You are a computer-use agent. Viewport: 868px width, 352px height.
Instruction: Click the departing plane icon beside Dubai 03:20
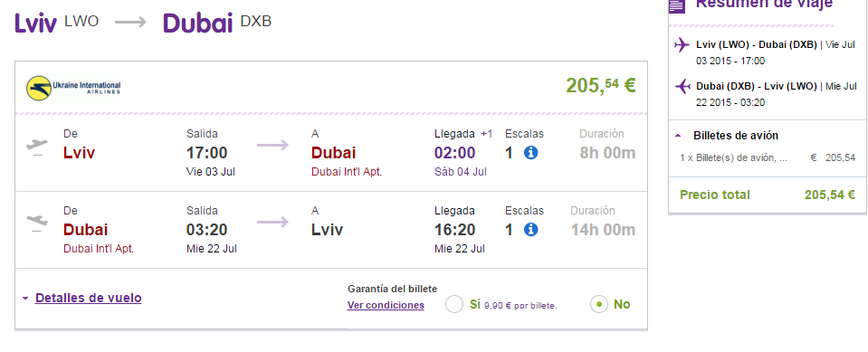(37, 223)
